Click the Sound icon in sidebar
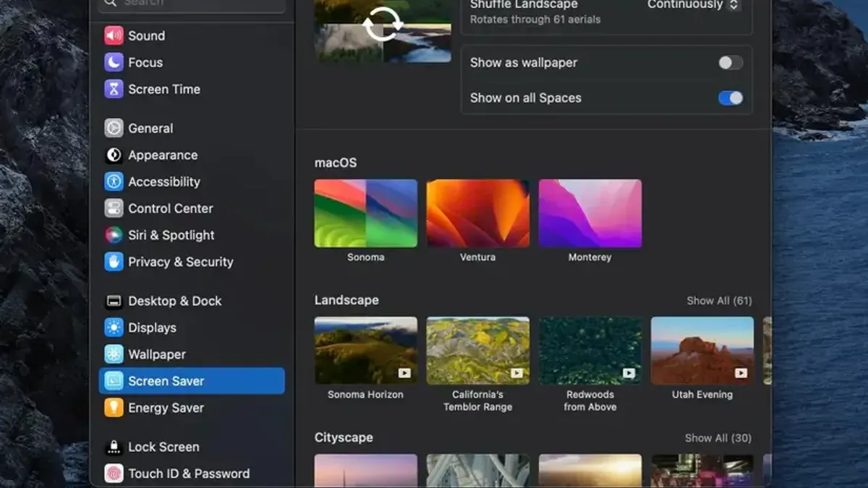Image resolution: width=868 pixels, height=488 pixels. pyautogui.click(x=114, y=35)
